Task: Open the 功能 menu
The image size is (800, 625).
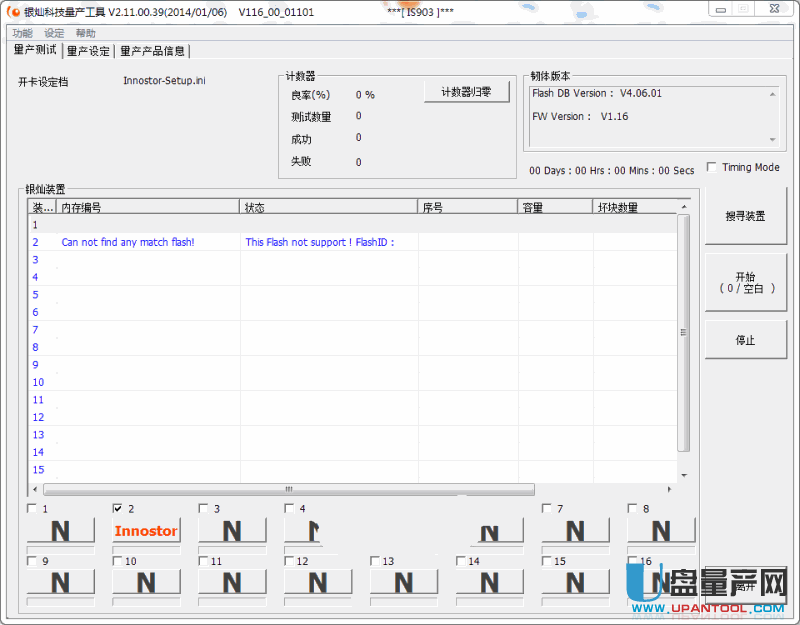Action: tap(22, 33)
